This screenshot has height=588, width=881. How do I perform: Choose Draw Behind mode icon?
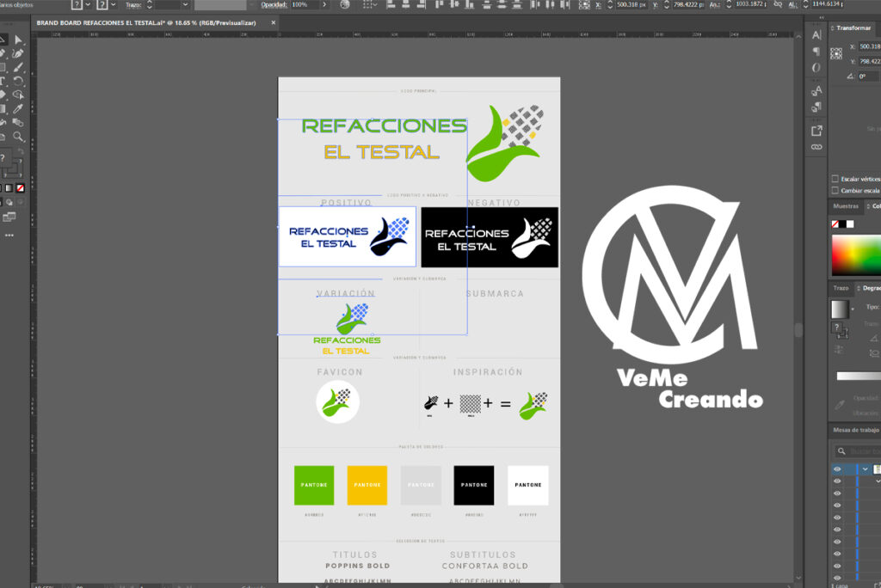pyautogui.click(x=9, y=202)
